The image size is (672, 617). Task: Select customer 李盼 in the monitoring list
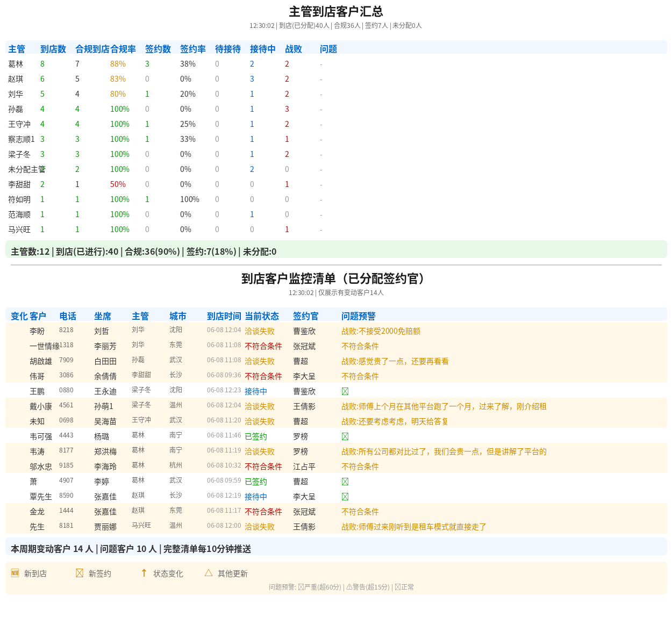37,332
